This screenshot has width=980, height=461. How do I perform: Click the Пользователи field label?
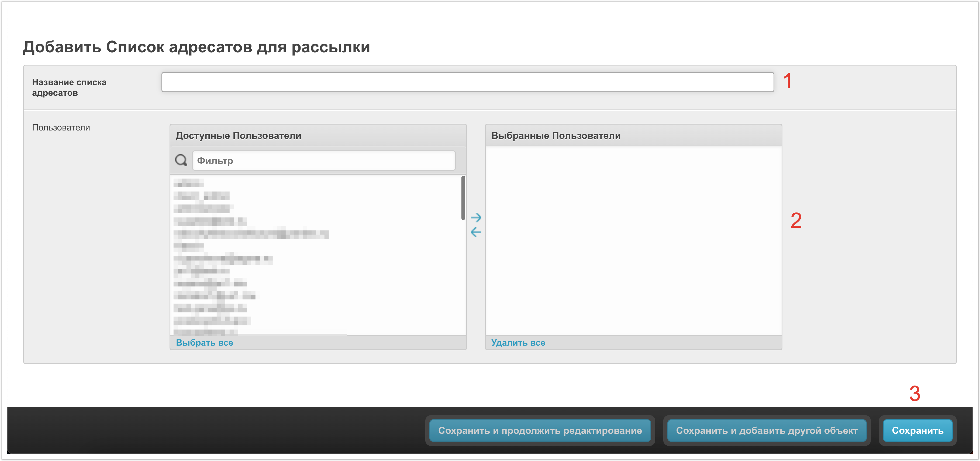click(61, 128)
